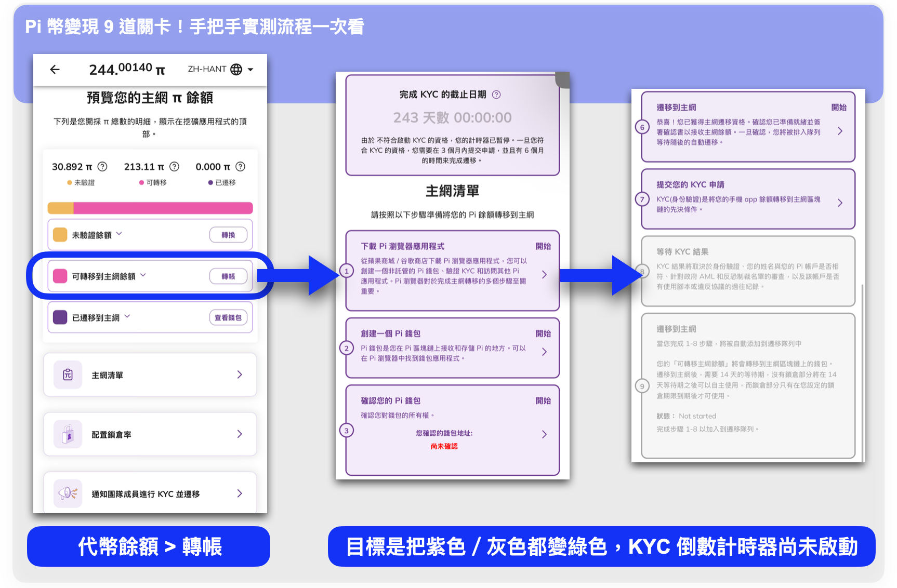Open 通知團隊成員進行 KYC 並遷移 row
Screen dimensions: 897x588
(150, 493)
